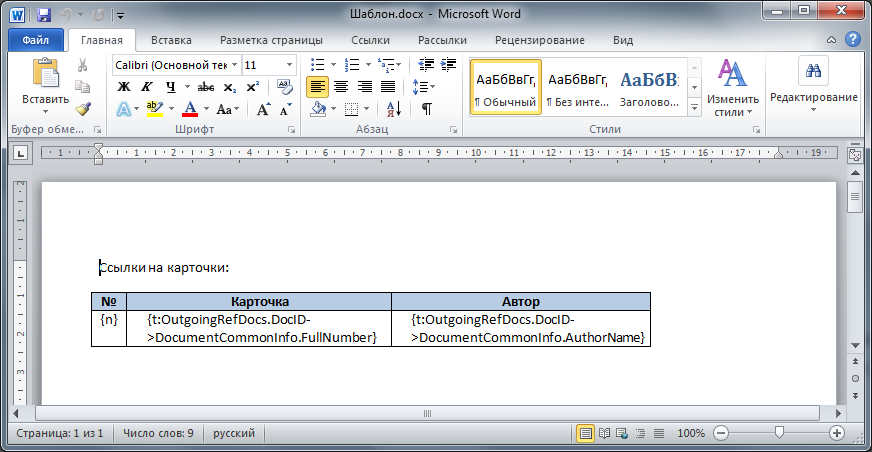Toggle show paragraph marks (¶)

click(426, 109)
